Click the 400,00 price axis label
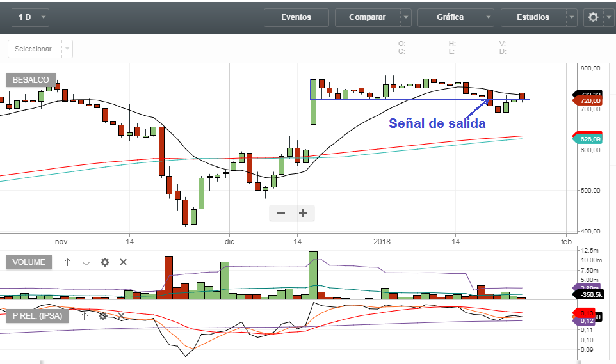 [x=590, y=232]
